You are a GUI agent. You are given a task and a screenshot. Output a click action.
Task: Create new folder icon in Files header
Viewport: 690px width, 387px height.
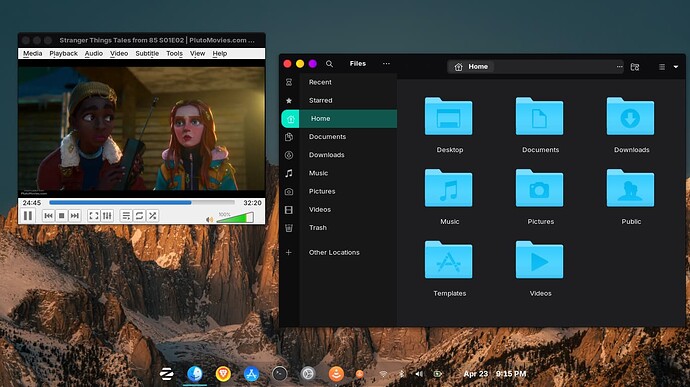pos(635,67)
